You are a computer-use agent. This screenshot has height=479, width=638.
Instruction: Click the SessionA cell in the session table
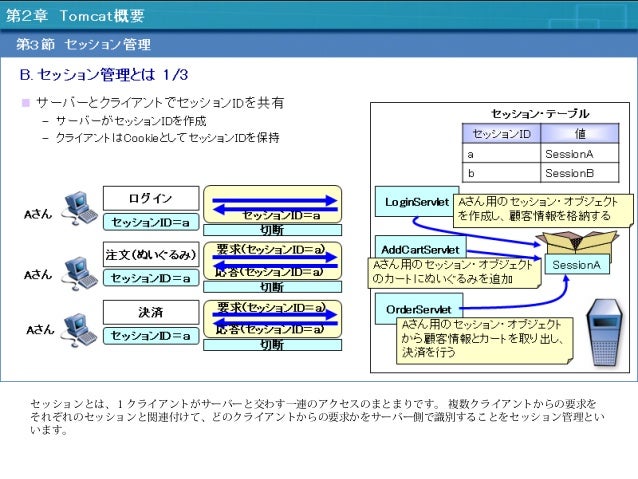[x=580, y=154]
